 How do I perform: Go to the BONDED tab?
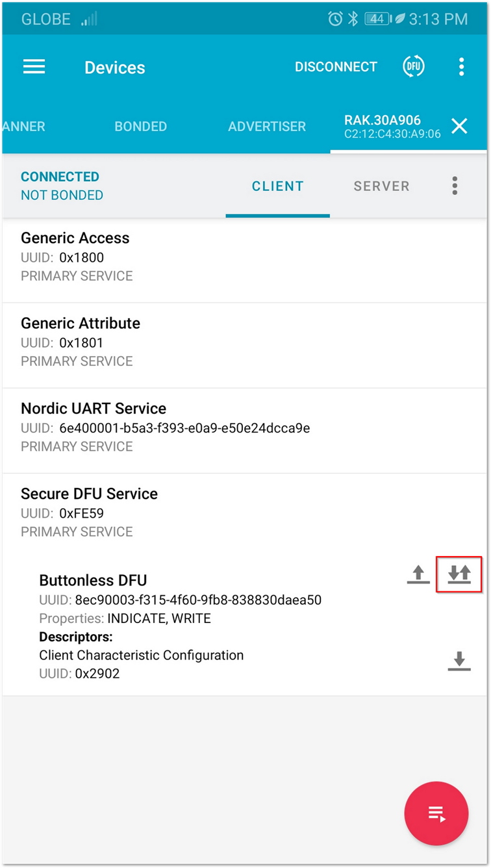coord(141,127)
